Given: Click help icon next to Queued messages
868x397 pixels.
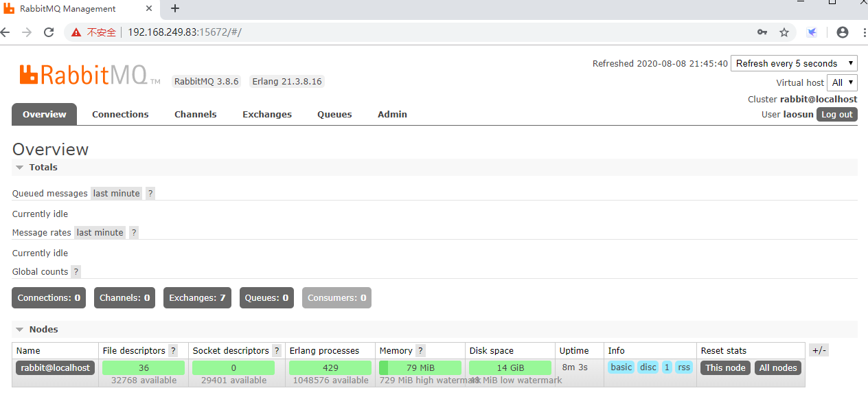Looking at the screenshot, I should click(150, 194).
